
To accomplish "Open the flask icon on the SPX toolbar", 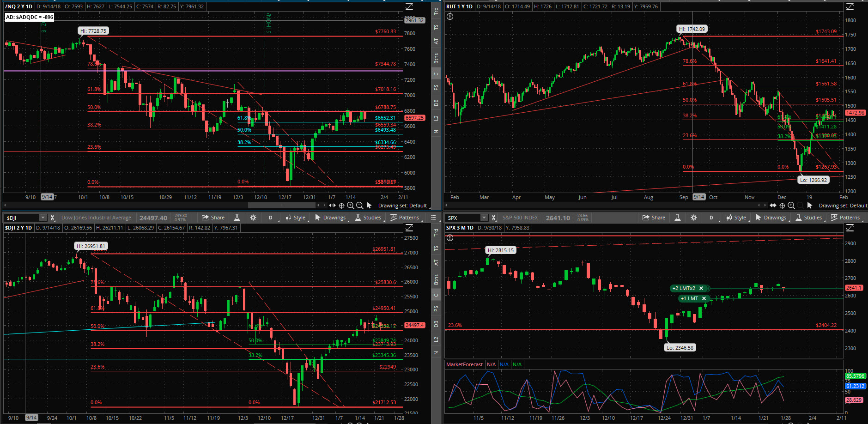I will (x=678, y=218).
